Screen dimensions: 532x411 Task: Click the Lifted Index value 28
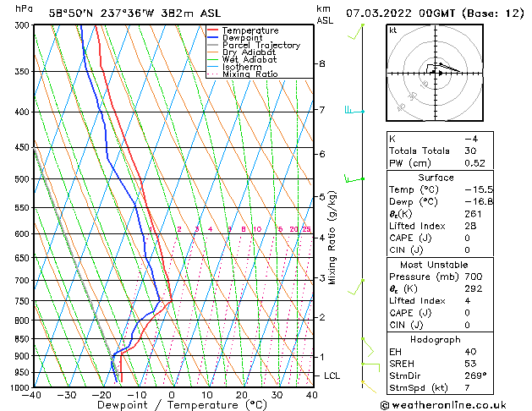pyautogui.click(x=470, y=226)
